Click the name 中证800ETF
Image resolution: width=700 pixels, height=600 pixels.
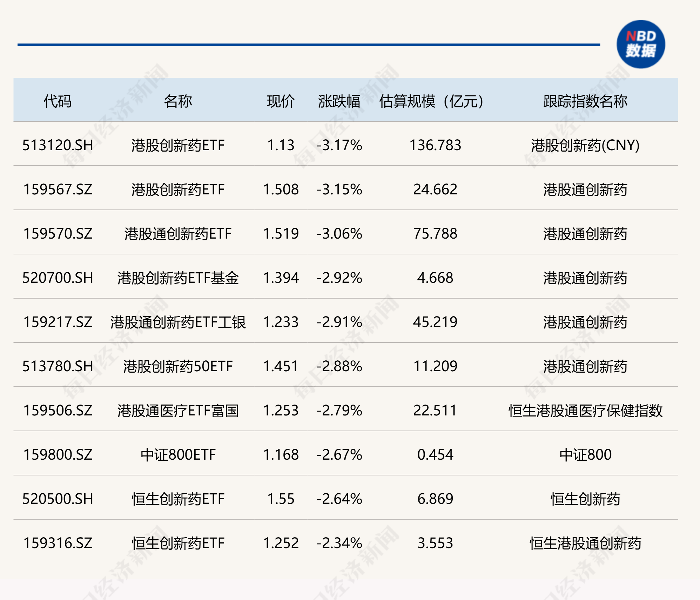(x=178, y=454)
